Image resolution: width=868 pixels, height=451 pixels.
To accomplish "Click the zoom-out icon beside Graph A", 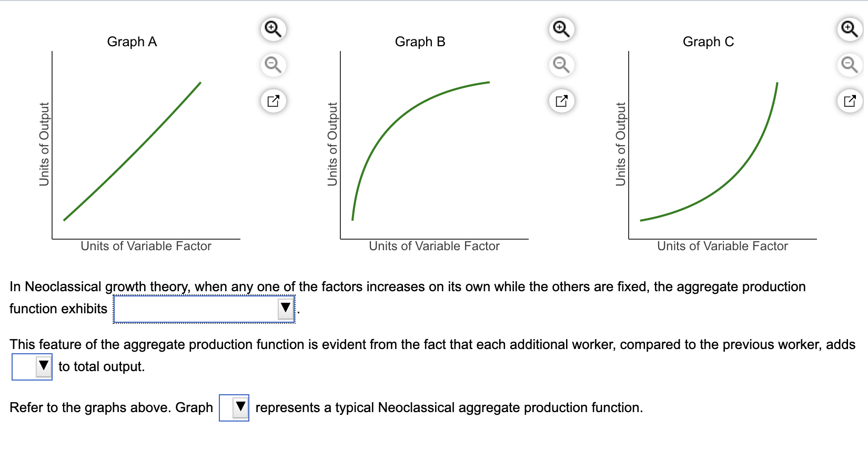I will click(272, 65).
